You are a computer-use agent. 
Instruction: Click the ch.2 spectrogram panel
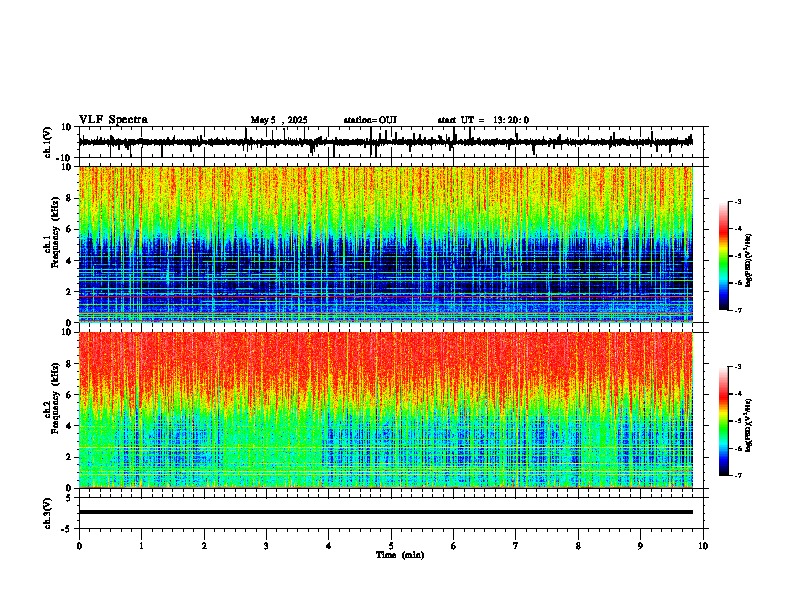386,410
